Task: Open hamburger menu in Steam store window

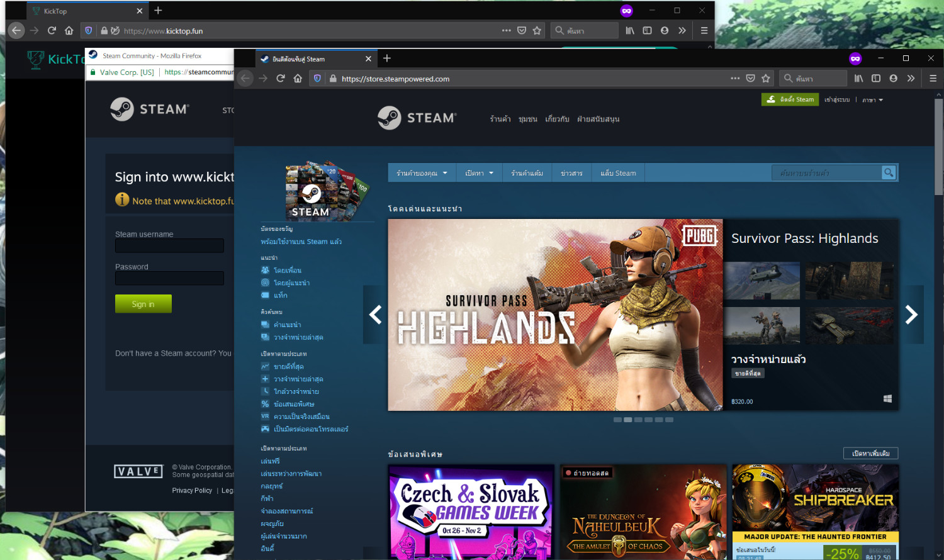Action: click(933, 79)
